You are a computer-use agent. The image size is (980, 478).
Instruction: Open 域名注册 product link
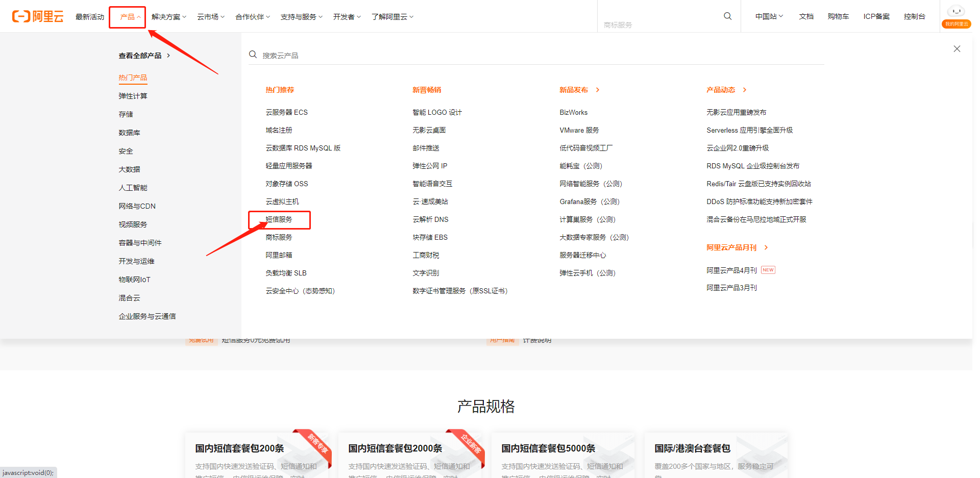[279, 130]
